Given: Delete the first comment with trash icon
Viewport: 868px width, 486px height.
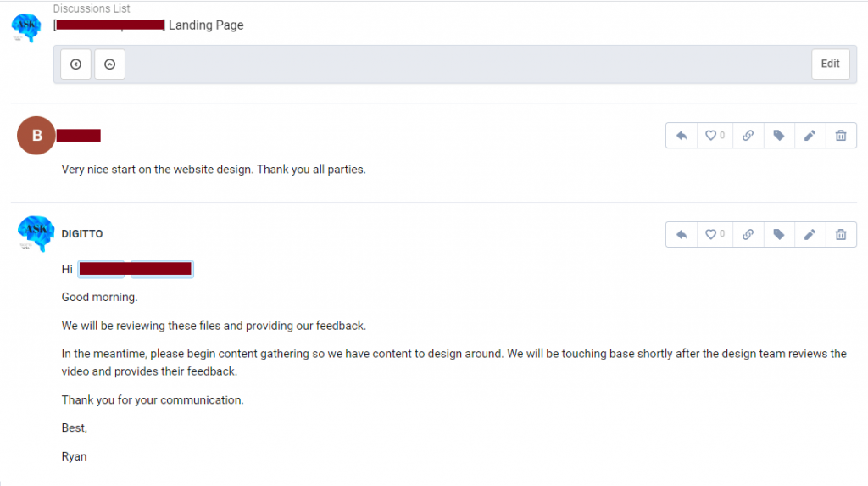Looking at the screenshot, I should (x=841, y=135).
